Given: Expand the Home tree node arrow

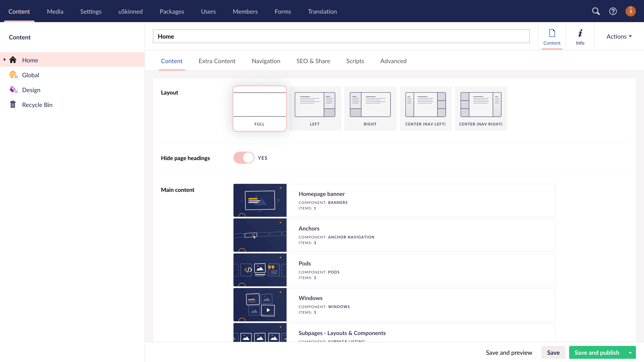Looking at the screenshot, I should pos(4,60).
